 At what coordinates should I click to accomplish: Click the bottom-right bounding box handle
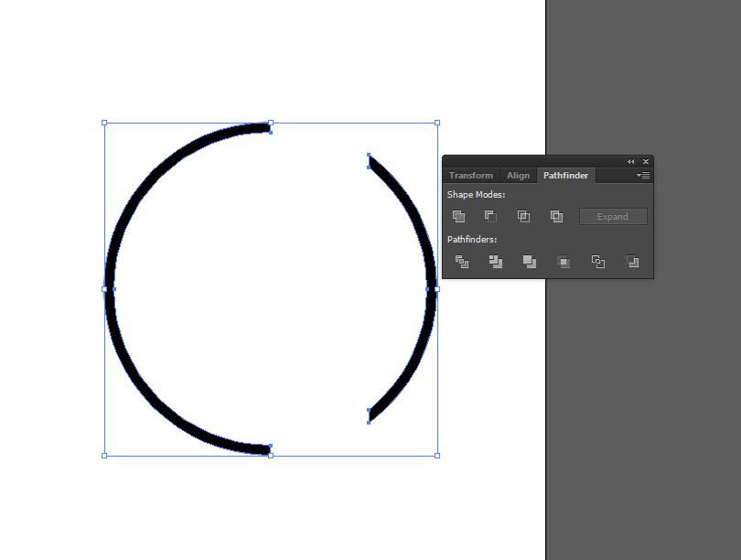437,456
